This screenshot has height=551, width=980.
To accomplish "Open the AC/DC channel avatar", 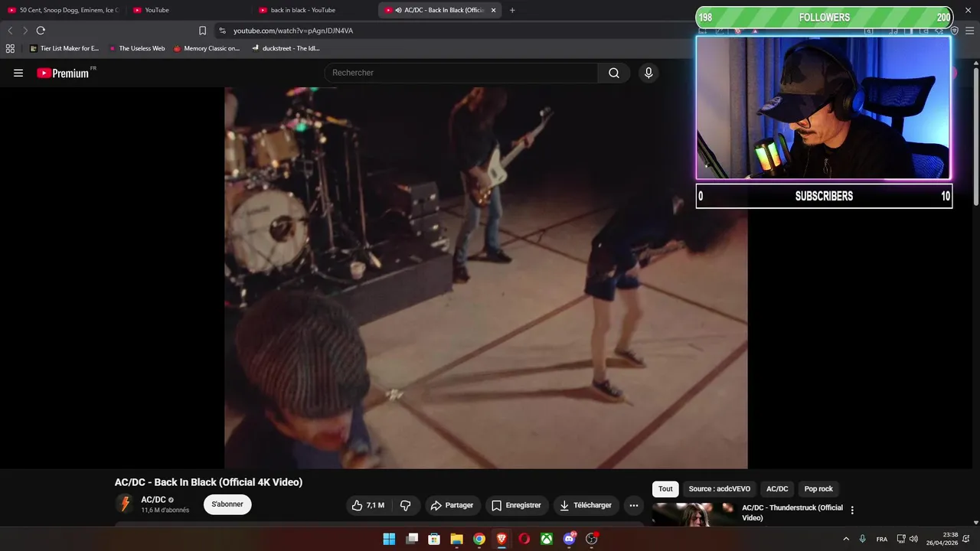I will pyautogui.click(x=125, y=504).
